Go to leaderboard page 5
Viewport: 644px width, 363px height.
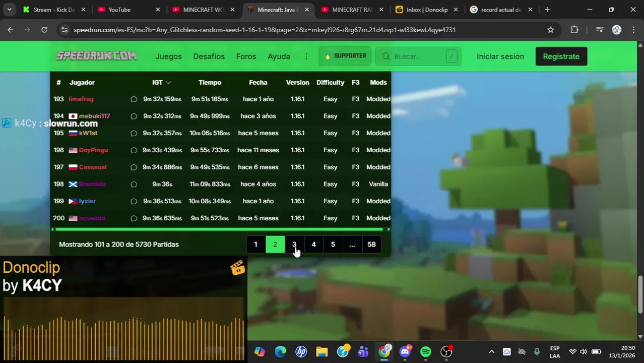coord(333,245)
